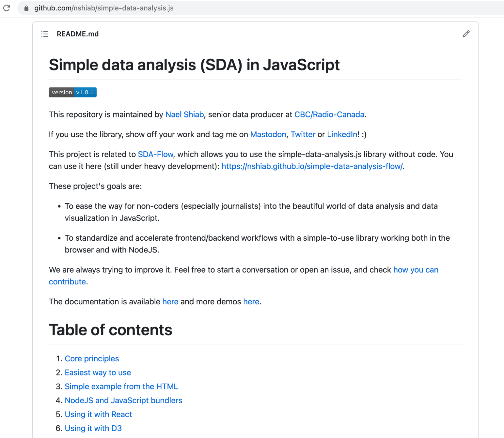The height and width of the screenshot is (438, 504).
Task: Click the lock icon in address bar
Action: (26, 8)
